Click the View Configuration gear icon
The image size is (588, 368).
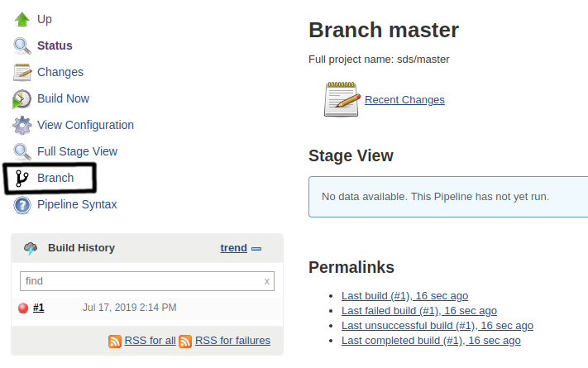22,125
